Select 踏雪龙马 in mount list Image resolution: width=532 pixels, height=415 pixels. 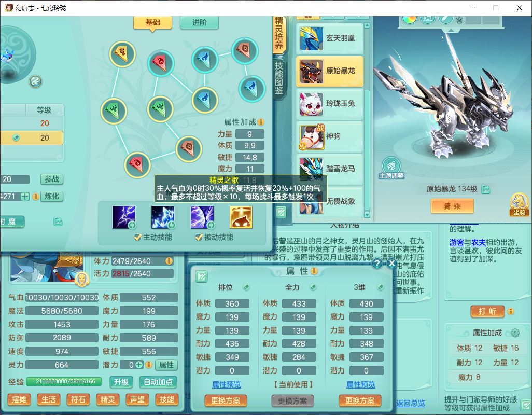[330, 169]
